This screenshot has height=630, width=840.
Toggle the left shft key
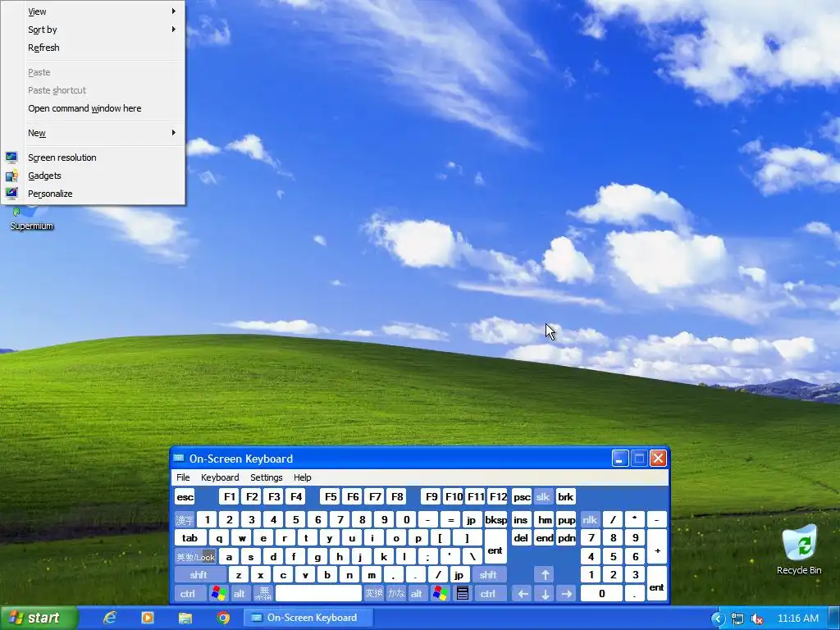point(199,575)
